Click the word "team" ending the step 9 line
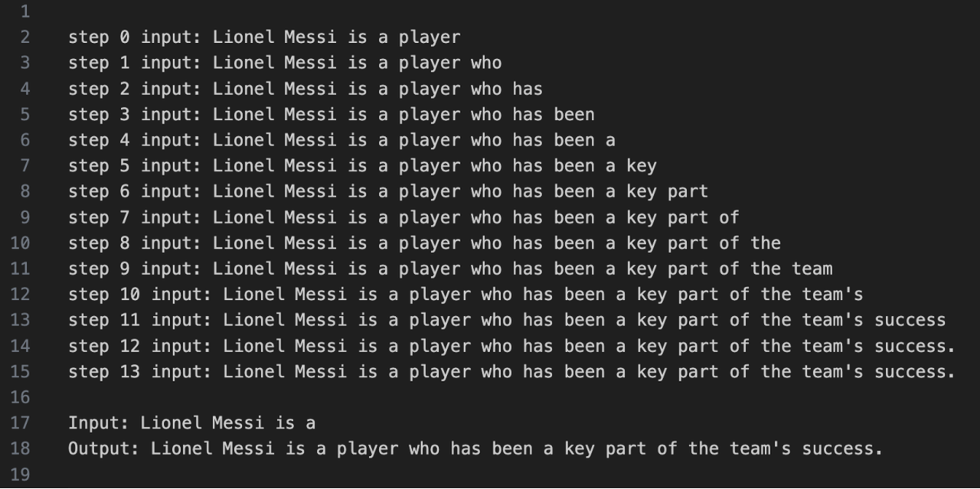The width and height of the screenshot is (980, 489). pyautogui.click(x=812, y=269)
